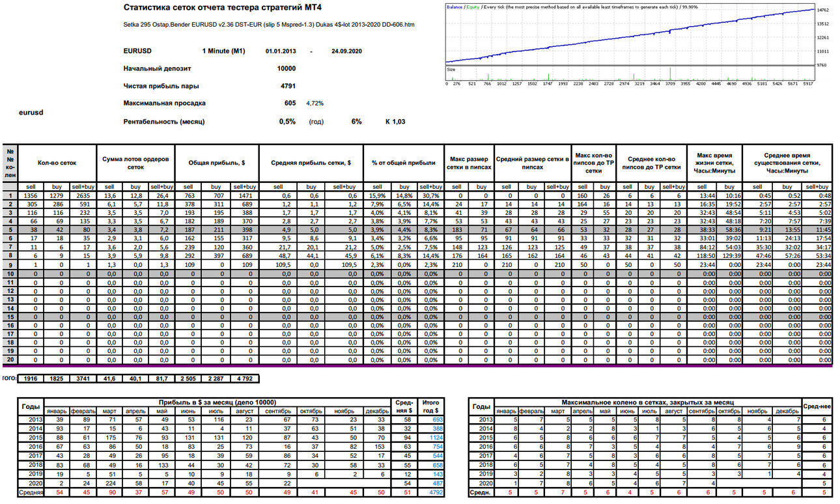Click the 'Общая прибыль, $' column header

[217, 162]
